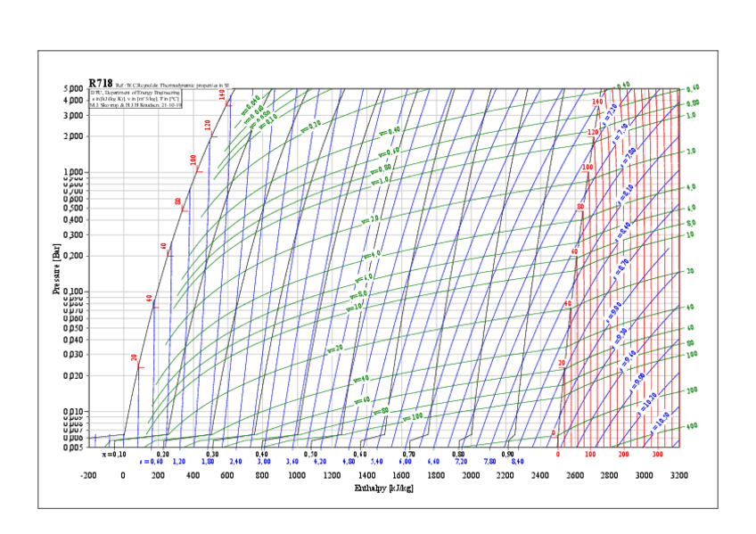Select the "Pressure [Bar]" vertical axis title
Screen dimensions: 756x534
[x=57, y=268]
